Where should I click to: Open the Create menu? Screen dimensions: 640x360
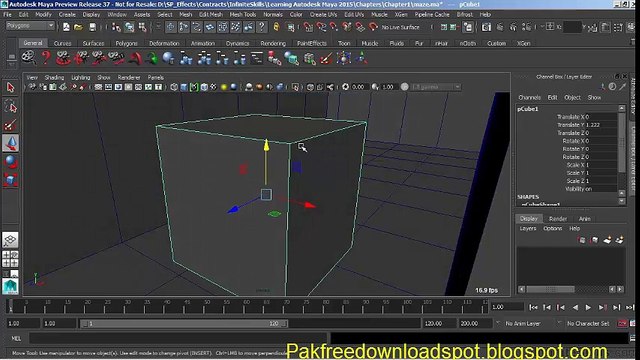(x=67, y=14)
